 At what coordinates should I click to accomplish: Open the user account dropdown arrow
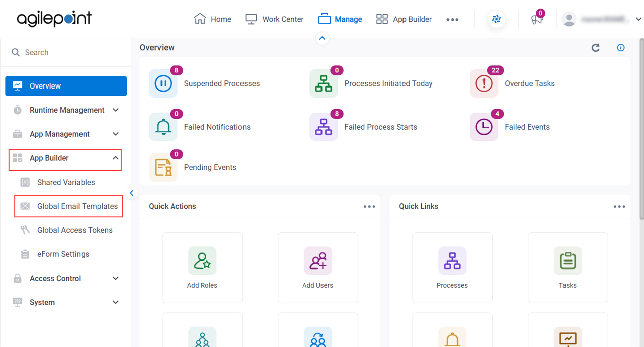(638, 19)
